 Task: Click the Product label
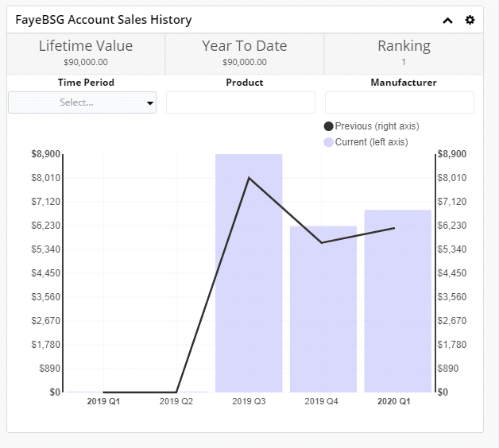(x=245, y=83)
